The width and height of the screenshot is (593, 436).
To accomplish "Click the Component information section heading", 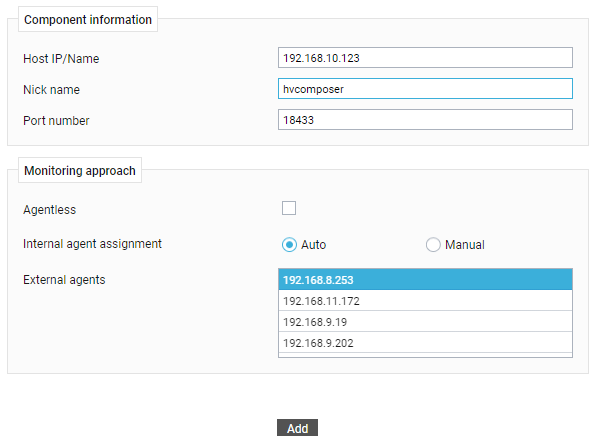I will click(x=88, y=19).
